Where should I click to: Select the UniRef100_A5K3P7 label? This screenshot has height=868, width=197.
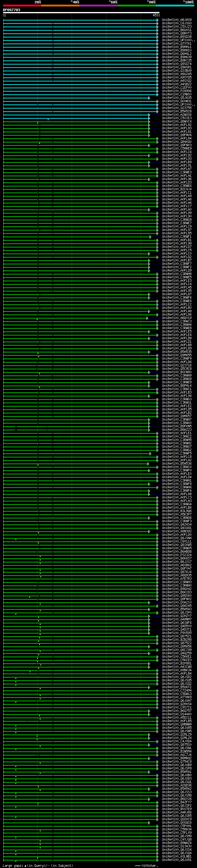click(177, 514)
